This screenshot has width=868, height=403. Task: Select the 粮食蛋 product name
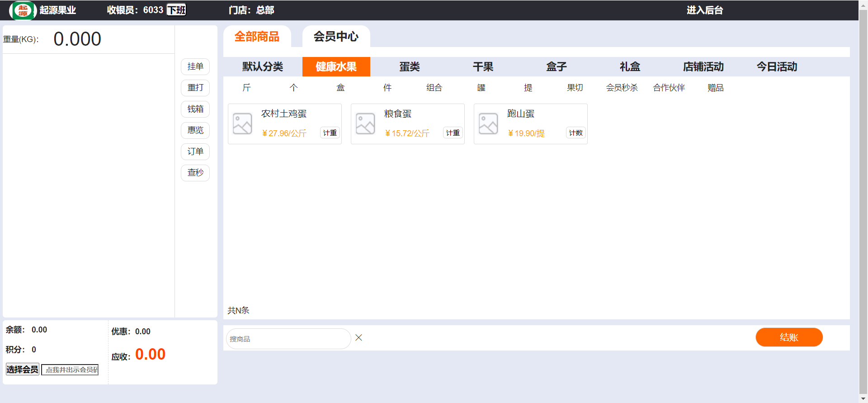(x=398, y=114)
